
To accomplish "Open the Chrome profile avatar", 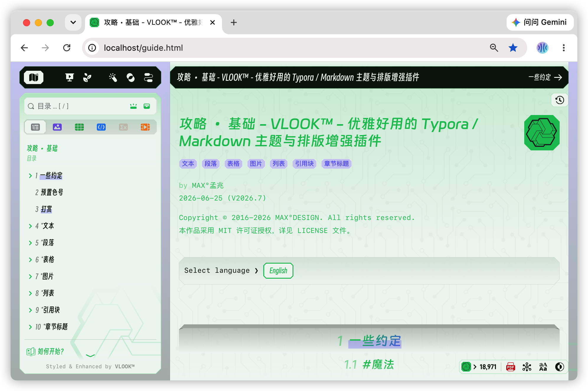I will (542, 48).
